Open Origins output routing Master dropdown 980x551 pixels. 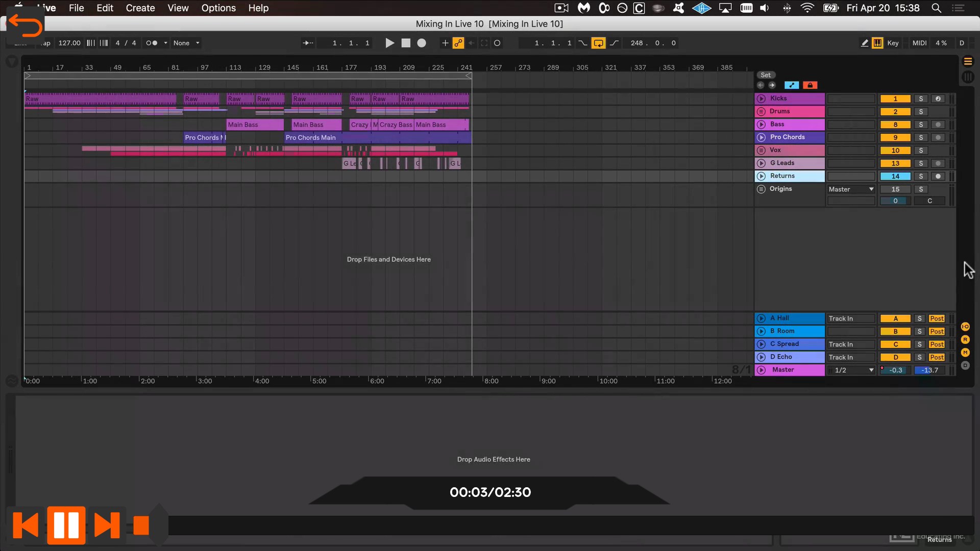coord(851,189)
